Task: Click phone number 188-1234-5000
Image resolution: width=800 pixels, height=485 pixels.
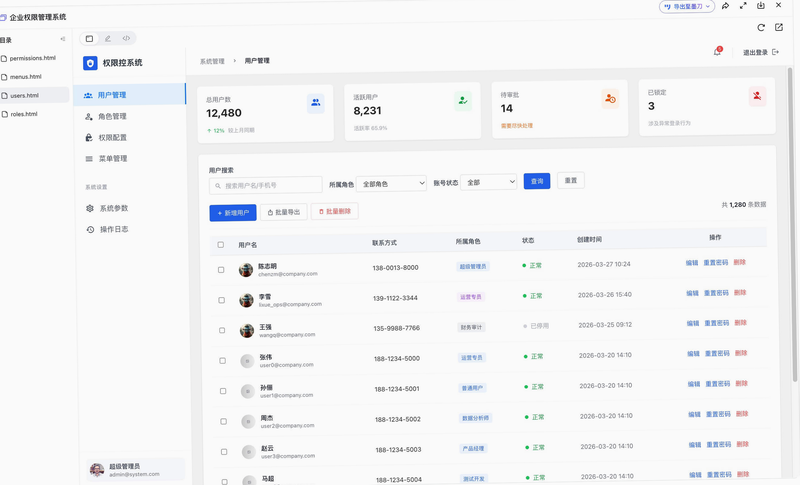Action: coord(397,359)
